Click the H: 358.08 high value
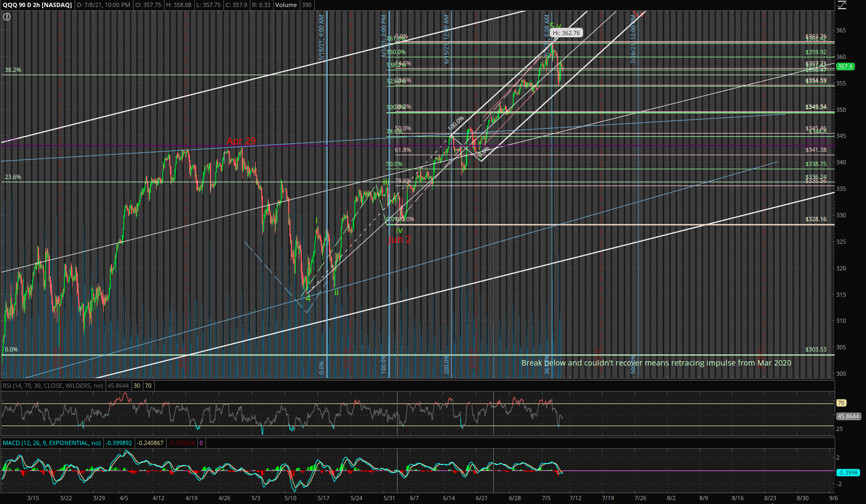Screen dimensions: 866x504 coord(179,5)
